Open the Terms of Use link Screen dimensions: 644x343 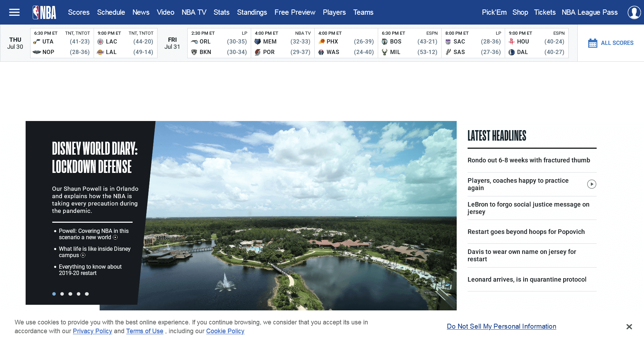click(145, 331)
